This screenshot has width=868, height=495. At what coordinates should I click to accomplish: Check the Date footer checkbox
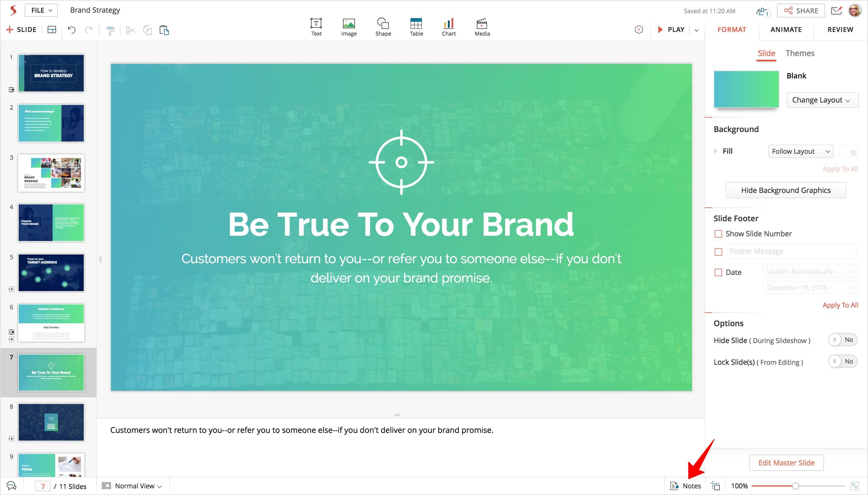[718, 272]
